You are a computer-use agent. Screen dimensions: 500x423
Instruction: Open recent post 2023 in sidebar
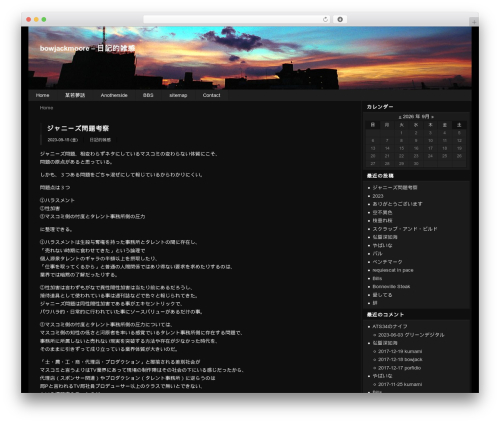[378, 196]
